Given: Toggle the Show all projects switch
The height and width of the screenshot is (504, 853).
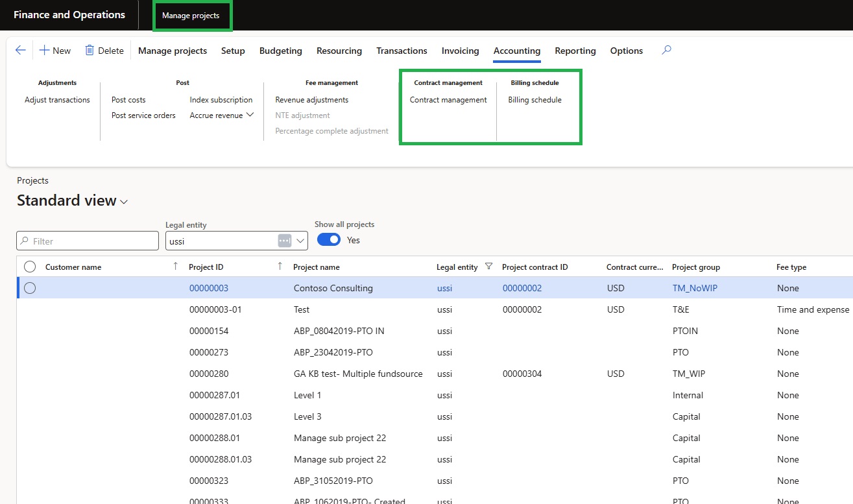Looking at the screenshot, I should coord(329,240).
